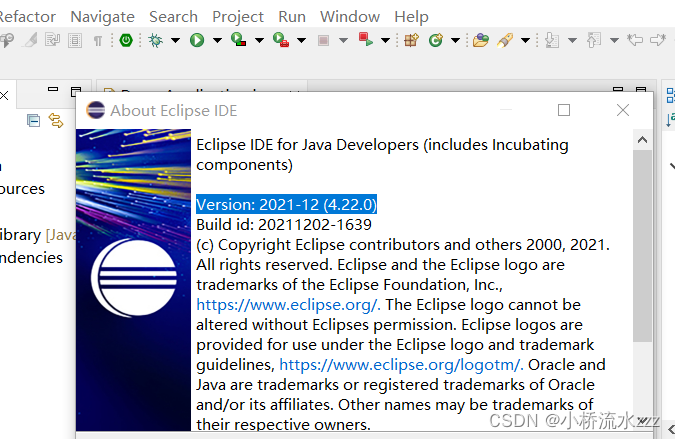Click the Run External Tools icon

click(281, 40)
